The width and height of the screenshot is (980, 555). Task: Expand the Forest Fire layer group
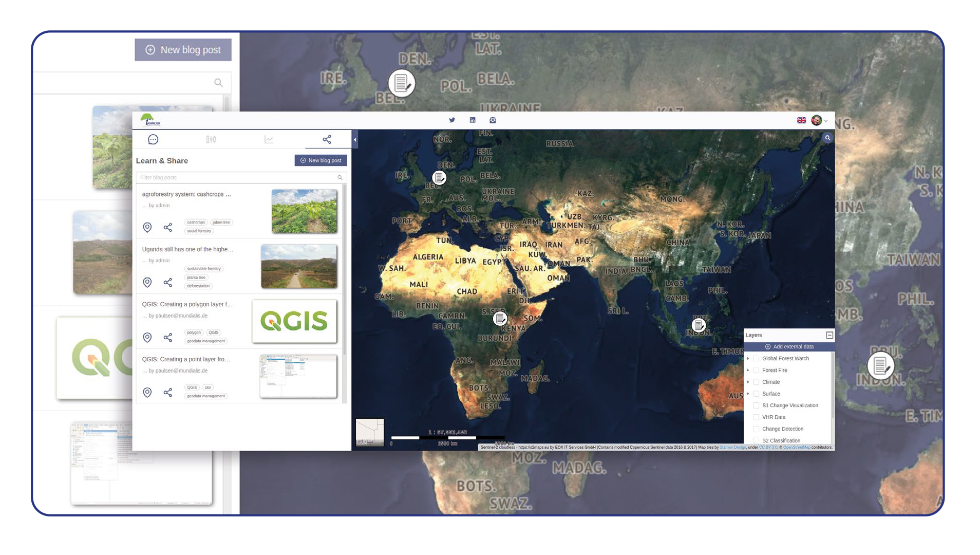coord(748,371)
